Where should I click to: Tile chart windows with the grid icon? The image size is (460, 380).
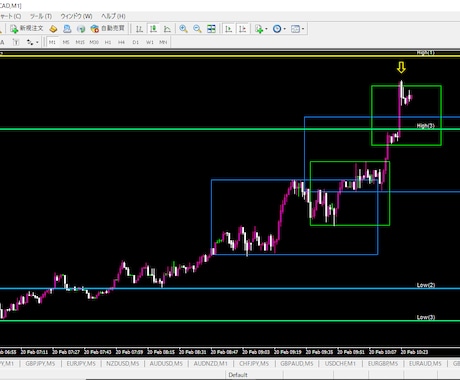[x=211, y=29]
